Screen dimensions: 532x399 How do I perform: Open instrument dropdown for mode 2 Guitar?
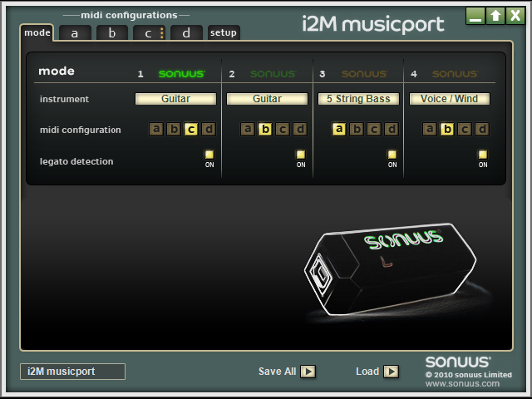click(267, 99)
